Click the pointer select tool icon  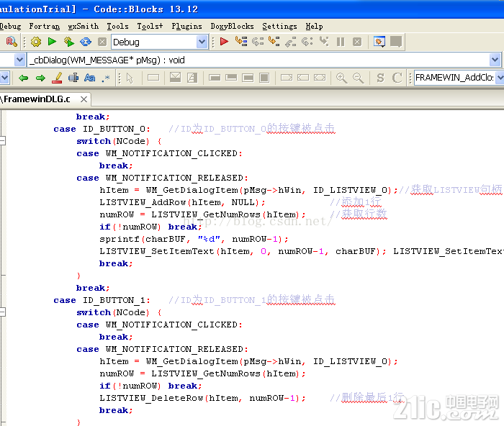[130, 78]
